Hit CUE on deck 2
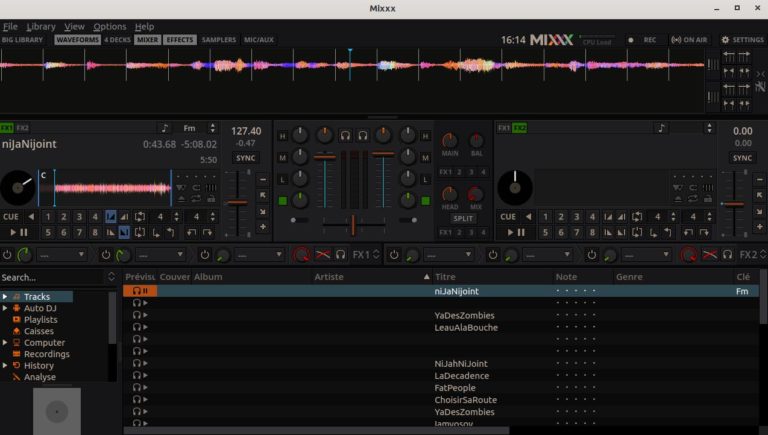768x435 pixels. pos(508,217)
